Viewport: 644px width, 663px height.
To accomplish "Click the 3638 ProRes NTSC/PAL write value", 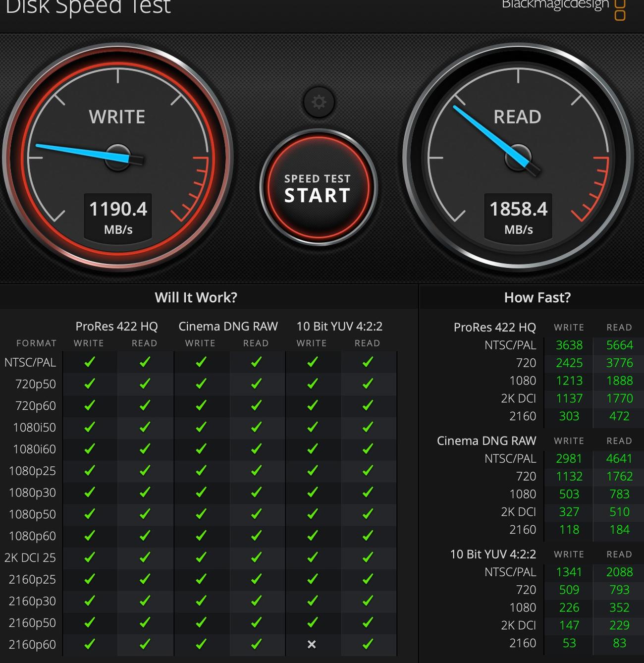I will [569, 345].
